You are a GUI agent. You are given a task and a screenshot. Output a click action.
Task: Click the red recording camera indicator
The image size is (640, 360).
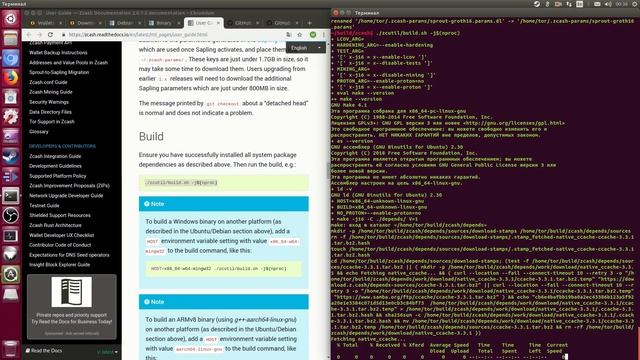coord(558,4)
